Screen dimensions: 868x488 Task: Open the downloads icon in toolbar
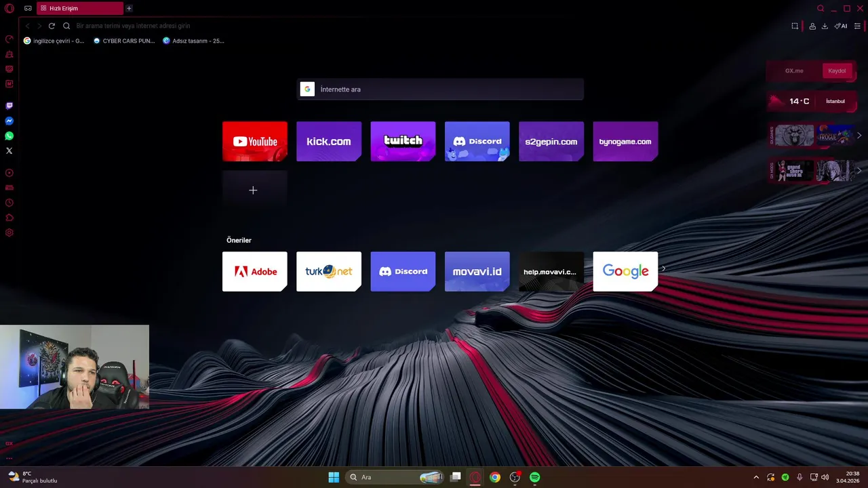[x=825, y=26]
